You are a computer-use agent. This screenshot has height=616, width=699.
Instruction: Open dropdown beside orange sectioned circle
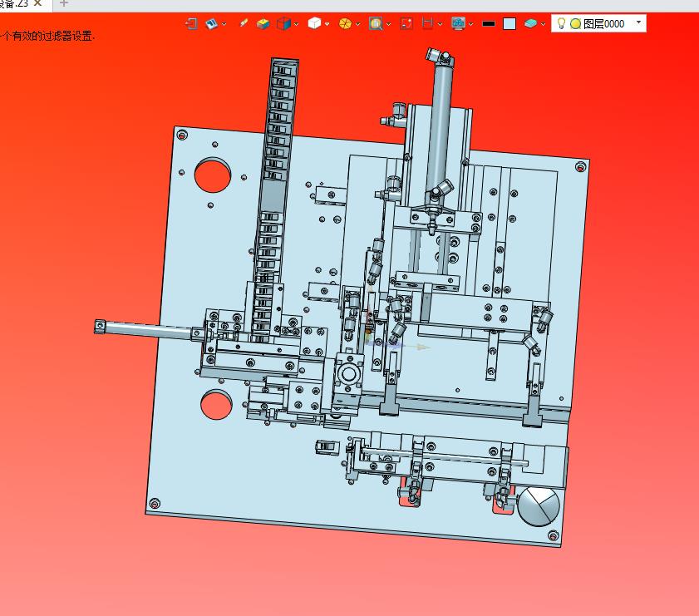[357, 24]
